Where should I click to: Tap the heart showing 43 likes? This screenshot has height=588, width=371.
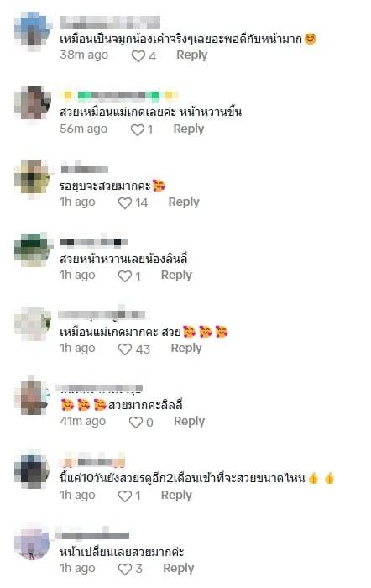pos(125,349)
